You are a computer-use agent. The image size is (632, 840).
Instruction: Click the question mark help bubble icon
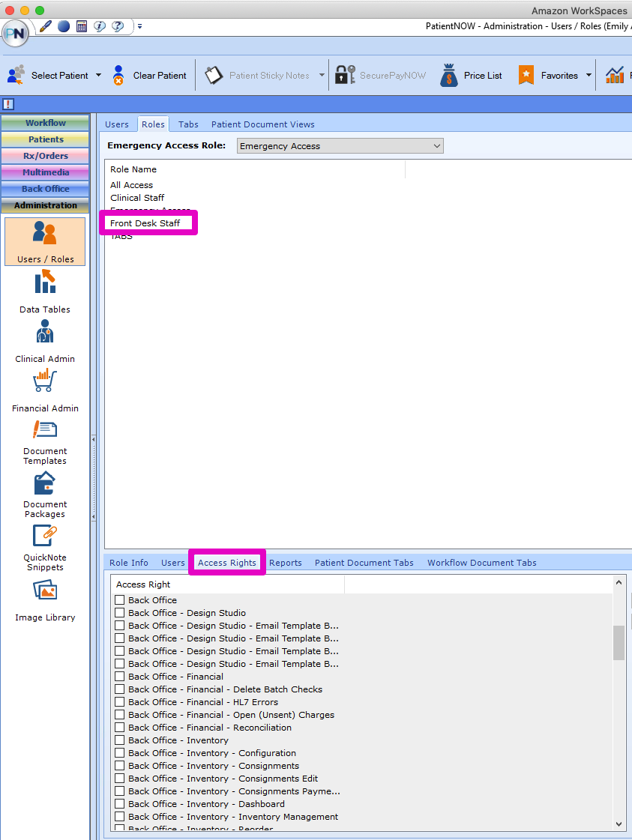click(118, 26)
